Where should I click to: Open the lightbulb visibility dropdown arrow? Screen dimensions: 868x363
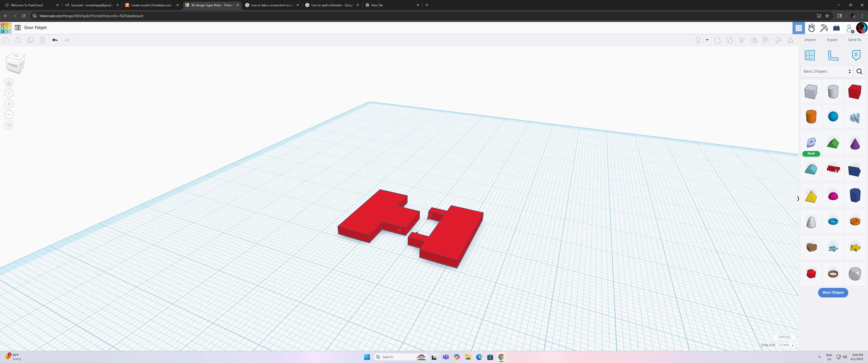[x=707, y=40]
